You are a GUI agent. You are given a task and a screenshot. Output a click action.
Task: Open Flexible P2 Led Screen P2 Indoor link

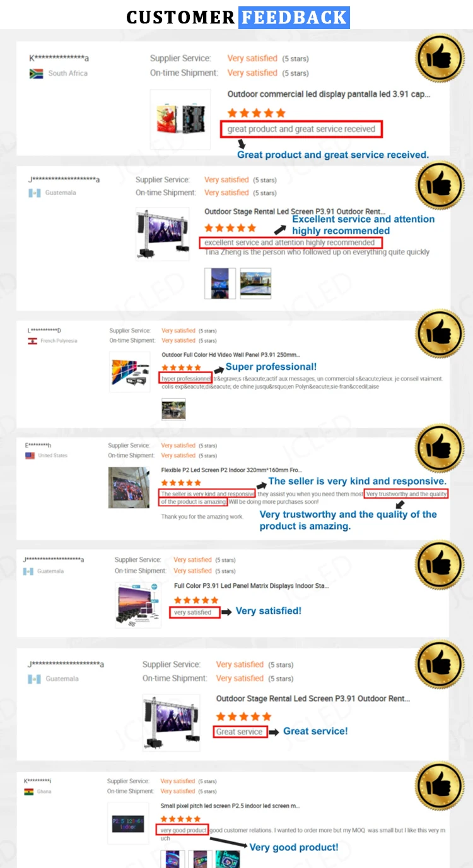(x=231, y=470)
